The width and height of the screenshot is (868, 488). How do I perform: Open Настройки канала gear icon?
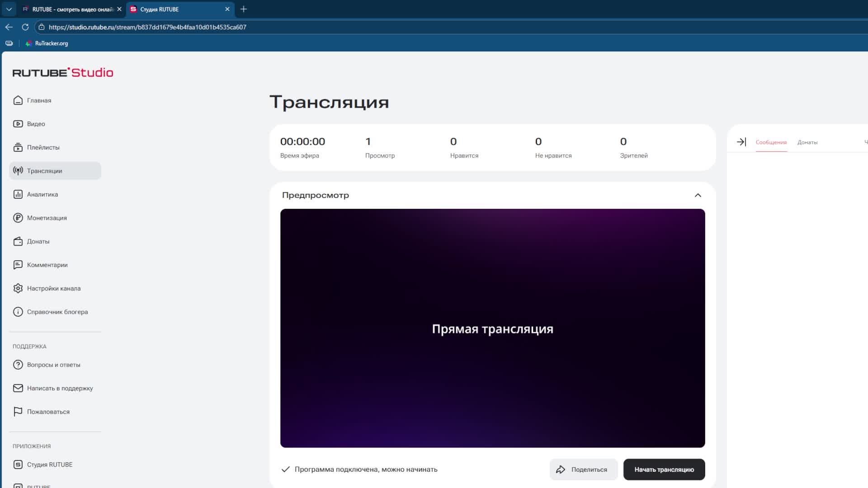coord(18,288)
